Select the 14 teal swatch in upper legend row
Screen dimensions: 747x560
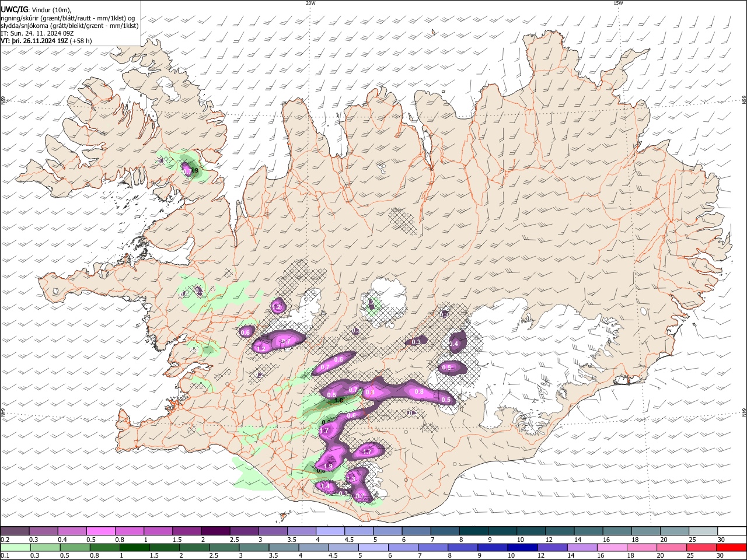pyautogui.click(x=589, y=531)
